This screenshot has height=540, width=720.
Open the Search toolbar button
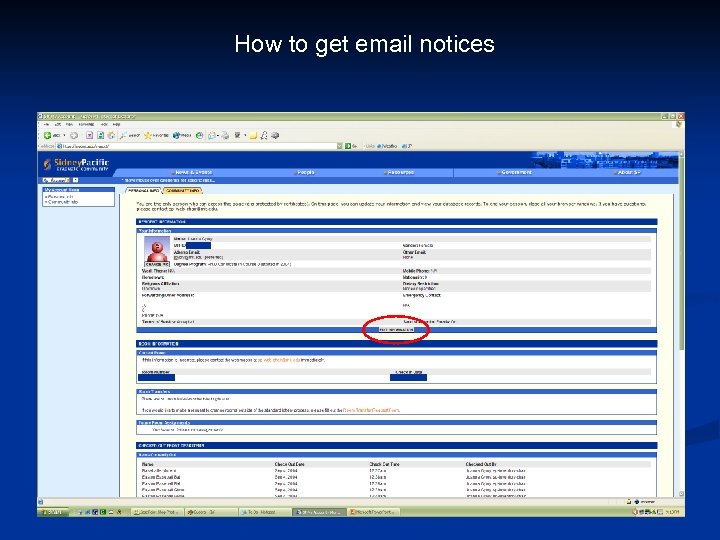pos(130,135)
